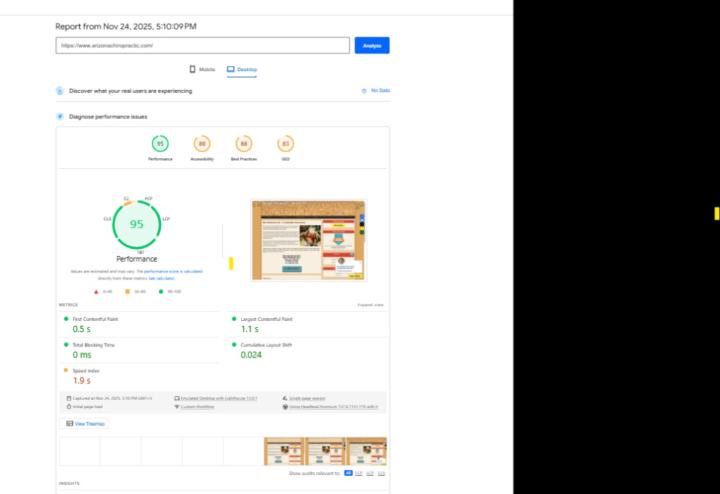Click green circle 90–100 legend icon
Screen dimensions: 720x494
coord(161,292)
